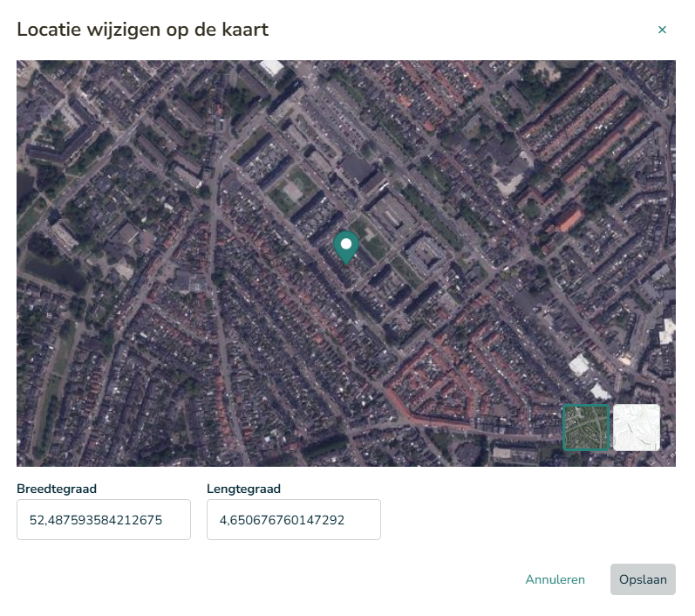Select the satellite imagery map thumbnail
695x616 pixels.
coord(586,428)
